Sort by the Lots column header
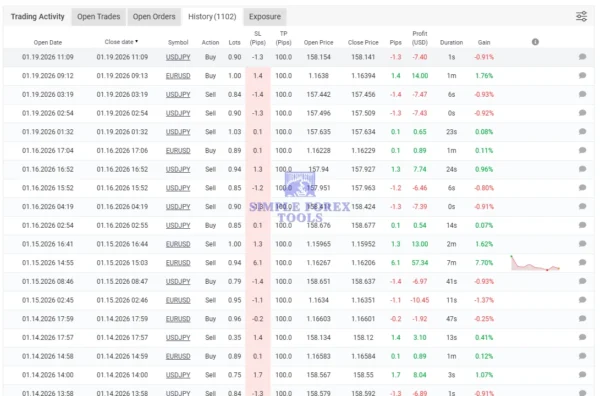 (235, 42)
